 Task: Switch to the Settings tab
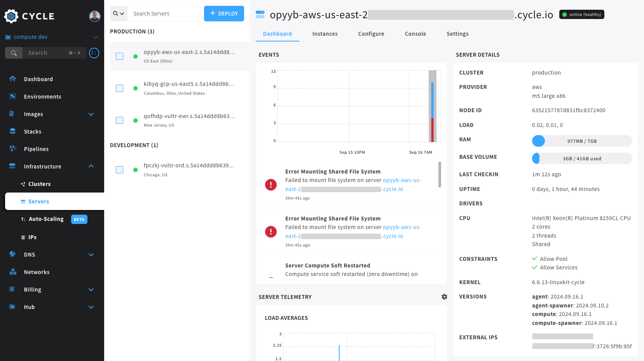pyautogui.click(x=457, y=34)
